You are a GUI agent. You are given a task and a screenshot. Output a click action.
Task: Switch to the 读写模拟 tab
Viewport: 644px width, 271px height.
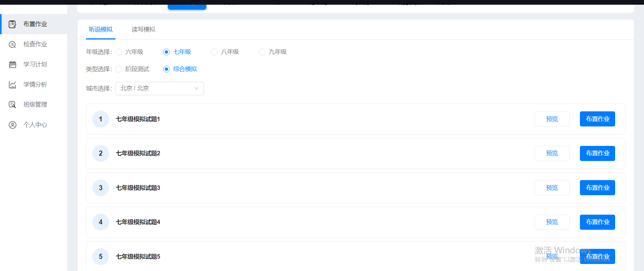point(143,30)
